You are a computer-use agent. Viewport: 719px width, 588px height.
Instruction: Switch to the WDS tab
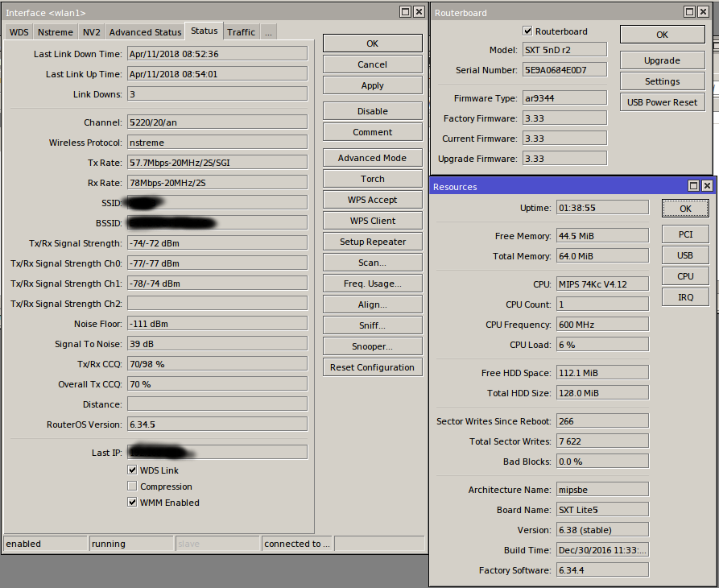[x=19, y=32]
